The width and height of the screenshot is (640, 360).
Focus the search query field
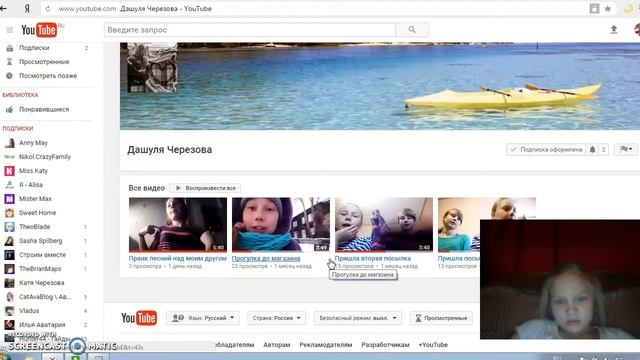(250, 30)
